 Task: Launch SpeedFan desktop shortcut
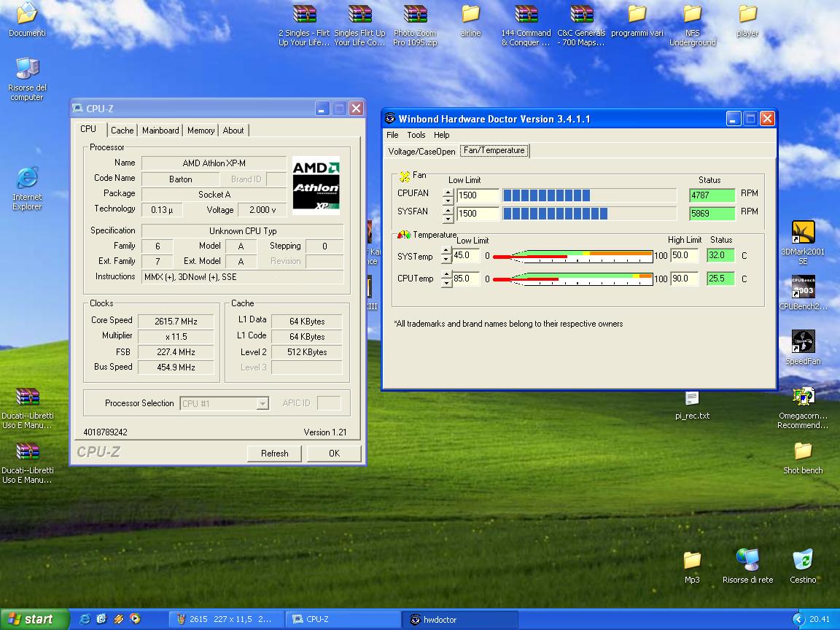[x=803, y=347]
